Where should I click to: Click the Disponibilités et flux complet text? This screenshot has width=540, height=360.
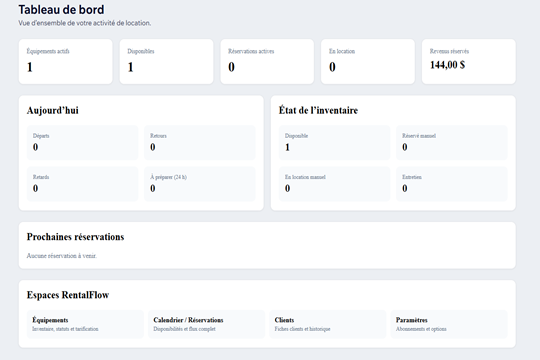coord(184,329)
